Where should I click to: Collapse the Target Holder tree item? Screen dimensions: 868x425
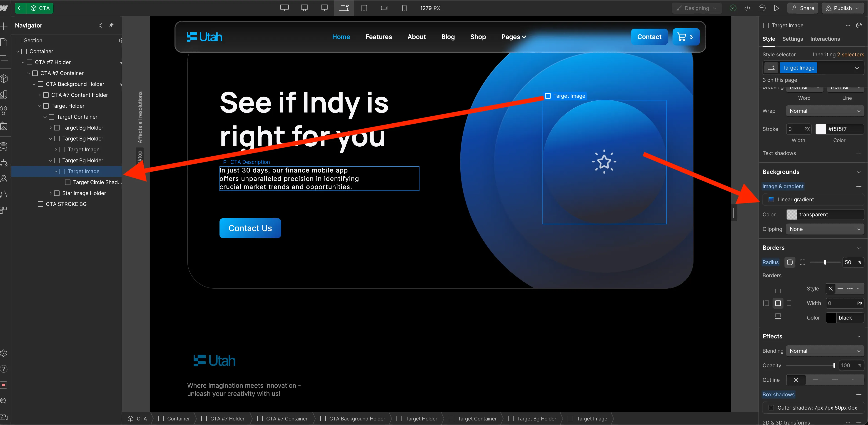click(40, 106)
